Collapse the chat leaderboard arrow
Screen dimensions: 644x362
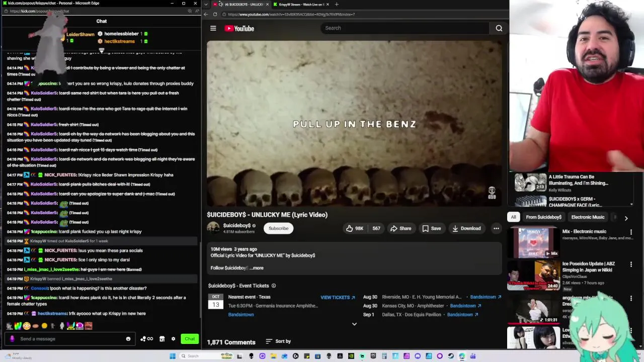101,50
